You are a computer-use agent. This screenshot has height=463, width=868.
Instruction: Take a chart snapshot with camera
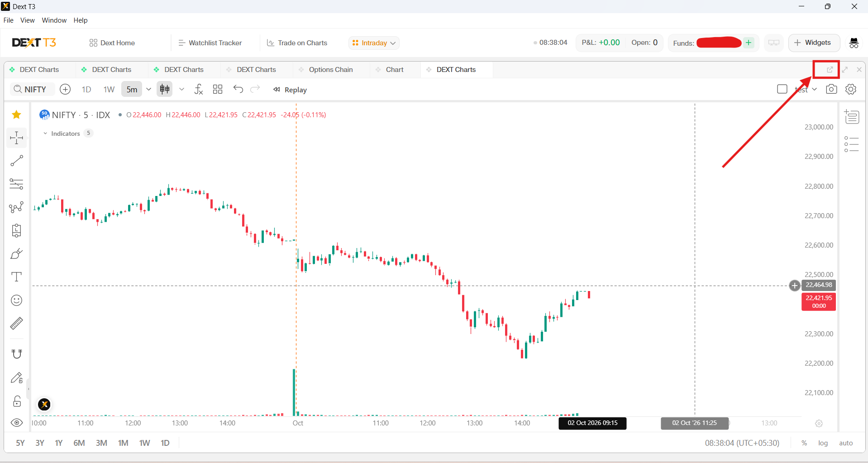[x=831, y=89]
